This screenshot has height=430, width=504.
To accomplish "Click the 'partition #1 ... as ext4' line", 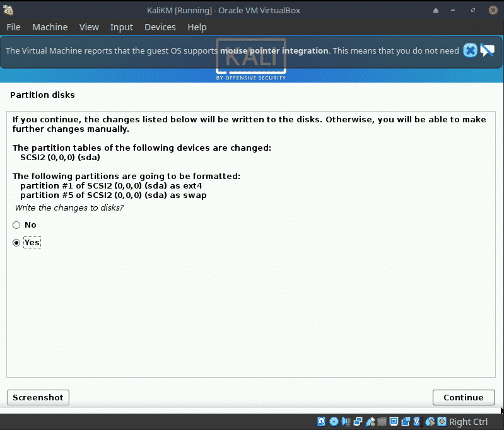I will point(111,186).
